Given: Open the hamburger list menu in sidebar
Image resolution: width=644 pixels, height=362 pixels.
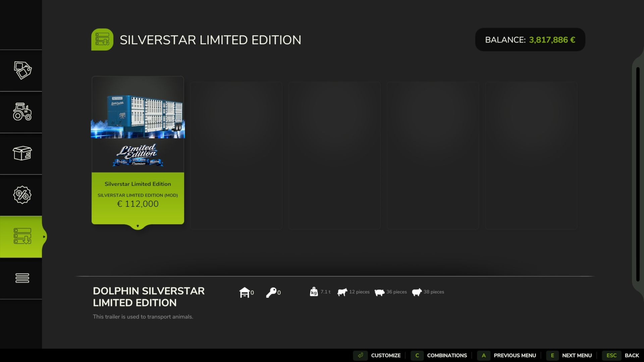Looking at the screenshot, I should 22,278.
